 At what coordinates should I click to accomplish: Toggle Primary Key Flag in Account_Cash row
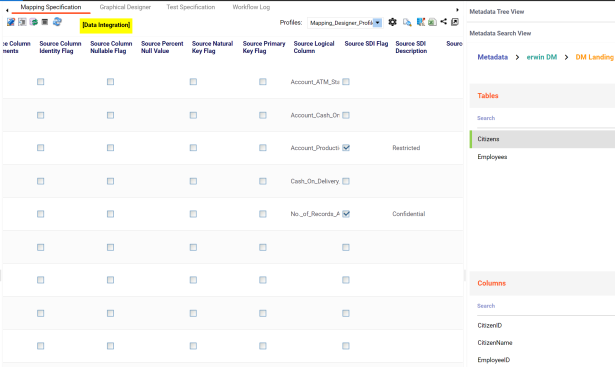click(263, 115)
